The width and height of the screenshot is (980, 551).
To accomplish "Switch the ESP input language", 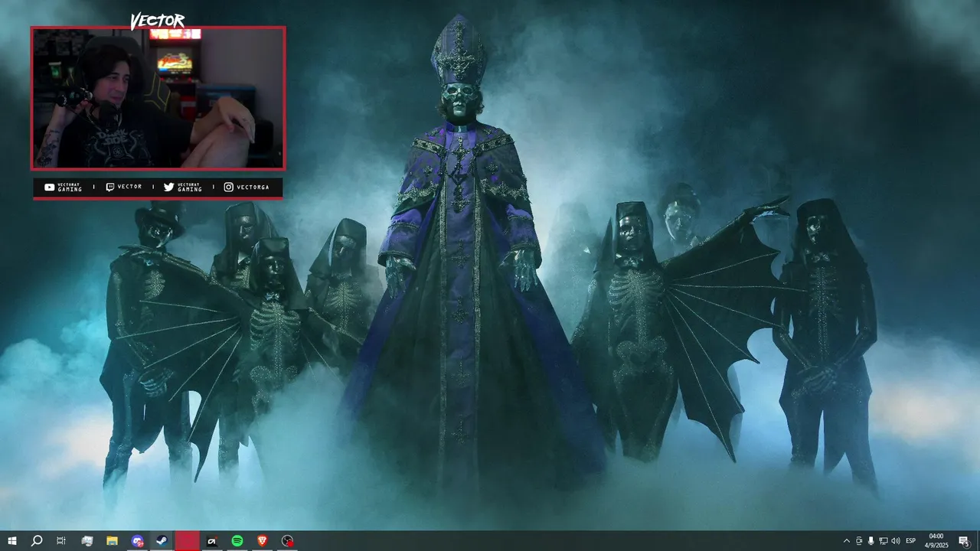I will click(911, 541).
